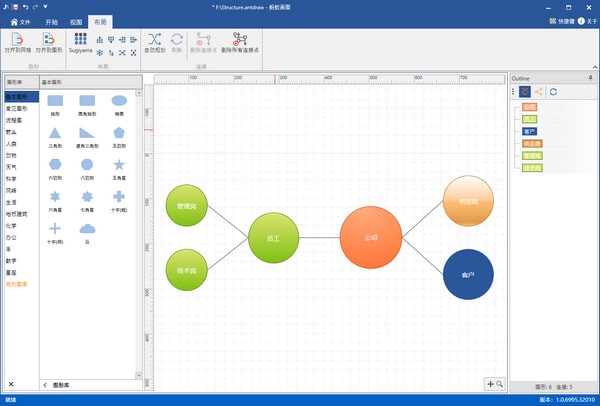The height and width of the screenshot is (406, 600).
Task: Click the shape list scrollbar up arrow
Action: pyautogui.click(x=139, y=93)
